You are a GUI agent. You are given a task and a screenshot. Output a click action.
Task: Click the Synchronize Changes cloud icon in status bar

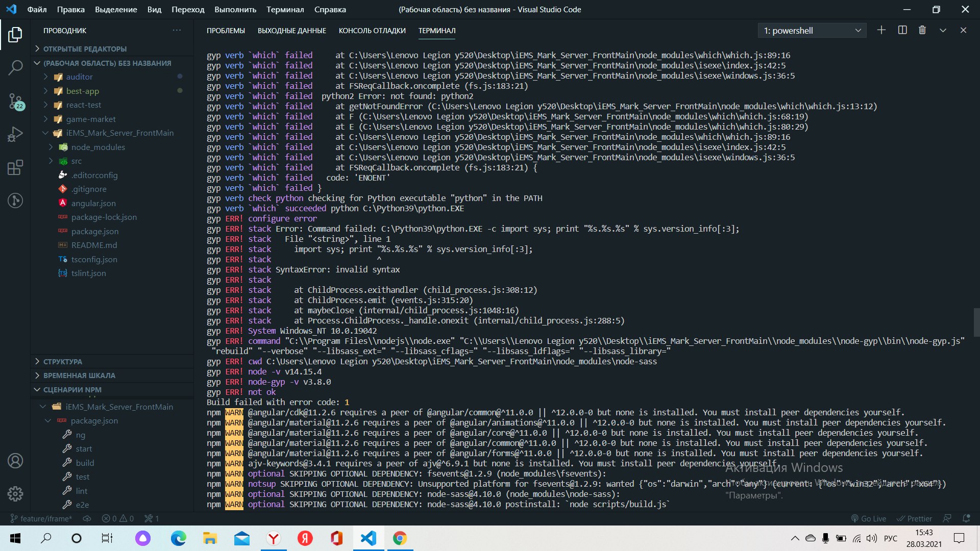click(x=87, y=518)
